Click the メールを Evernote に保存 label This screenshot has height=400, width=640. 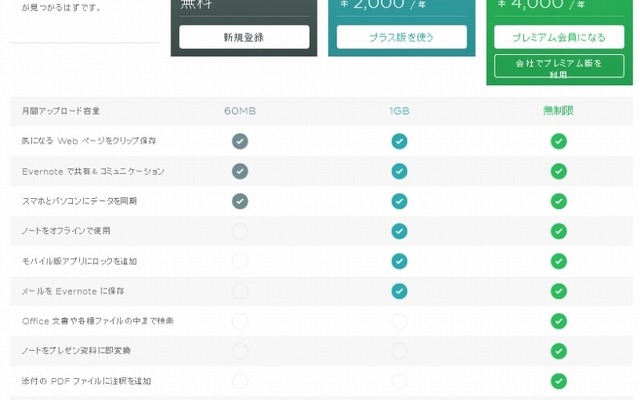tap(73, 291)
